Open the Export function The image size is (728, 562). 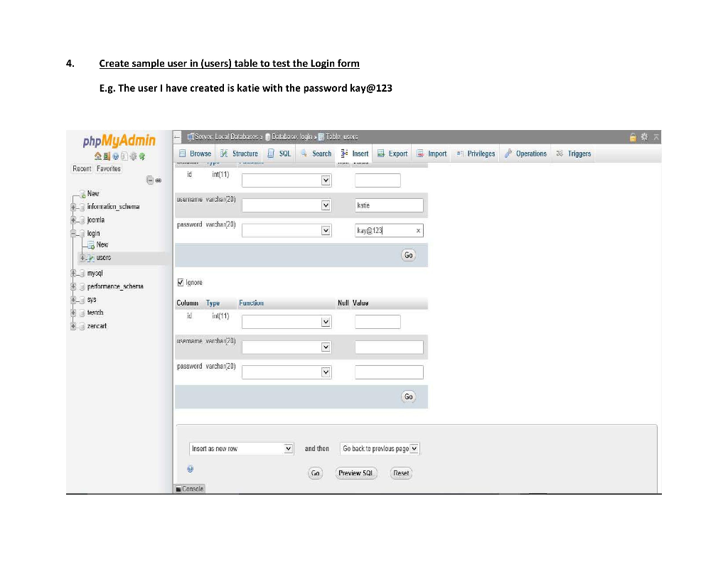381,153
